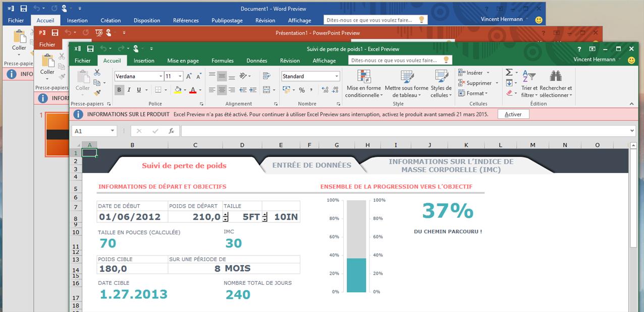Click the Vincent Hermann account name in Excel
The width and height of the screenshot is (644, 312).
pos(594,59)
